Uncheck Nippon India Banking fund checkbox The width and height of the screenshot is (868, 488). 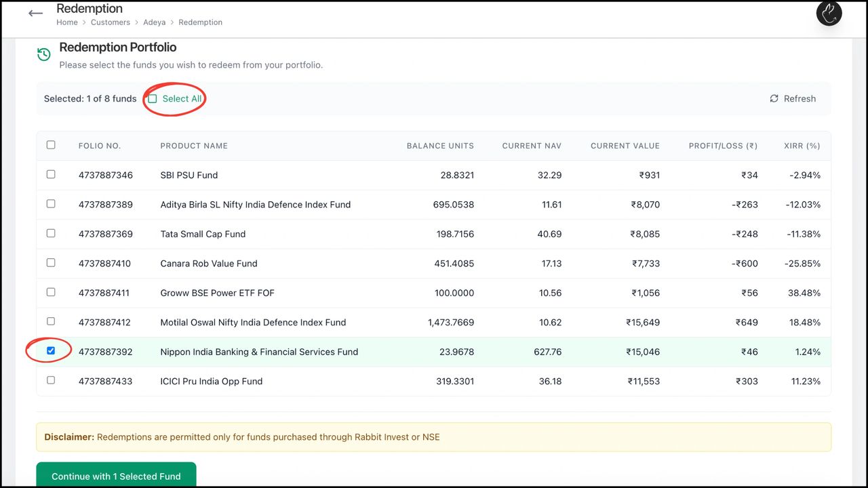[51, 350]
